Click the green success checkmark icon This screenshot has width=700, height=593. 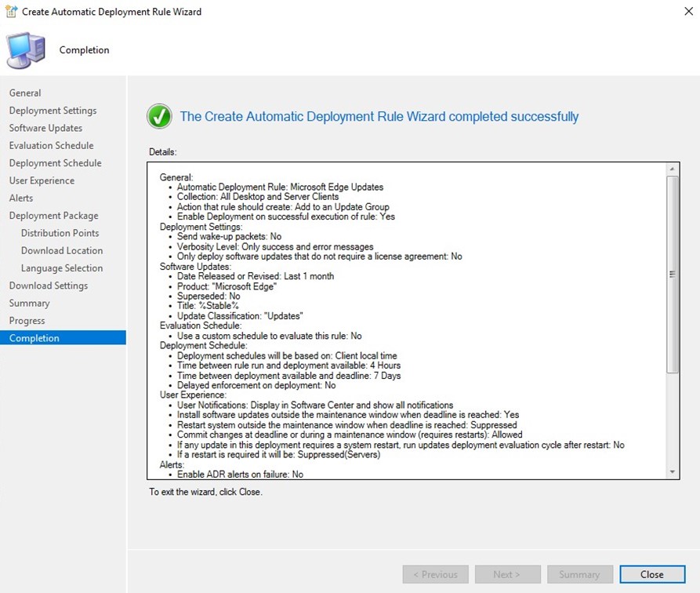159,117
